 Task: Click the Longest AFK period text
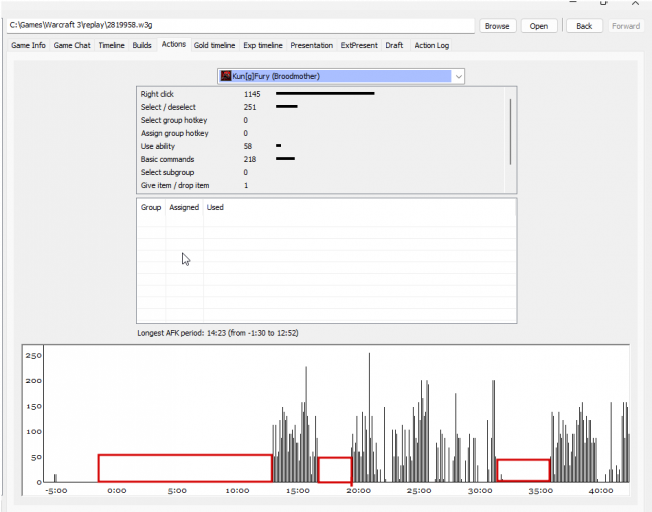point(218,333)
